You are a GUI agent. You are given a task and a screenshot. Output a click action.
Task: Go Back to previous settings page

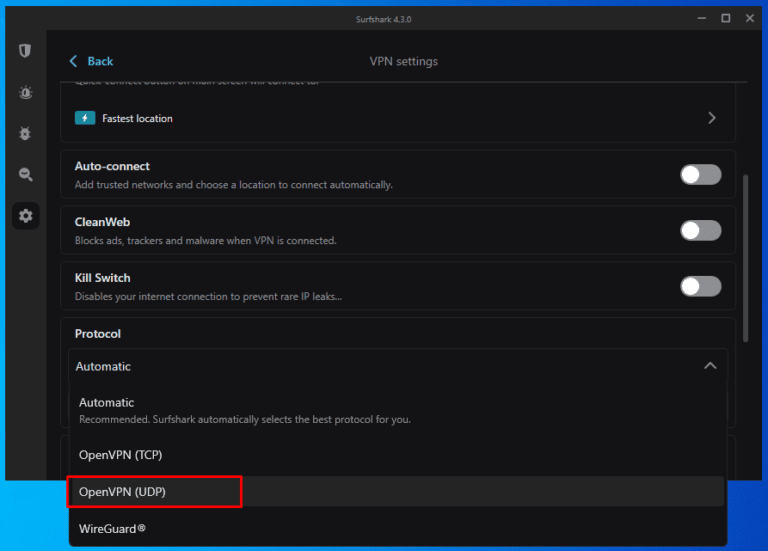[x=92, y=61]
